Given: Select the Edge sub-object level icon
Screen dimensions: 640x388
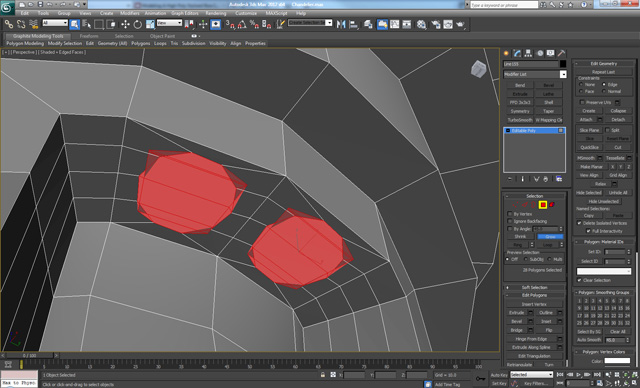Looking at the screenshot, I should 525,205.
